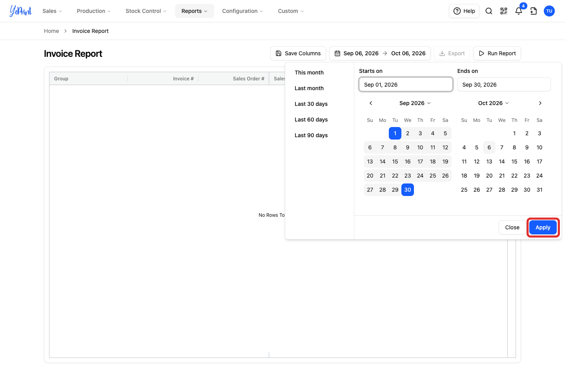Open the Oct 2026 month selector
This screenshot has height=392, width=565.
coord(494,103)
